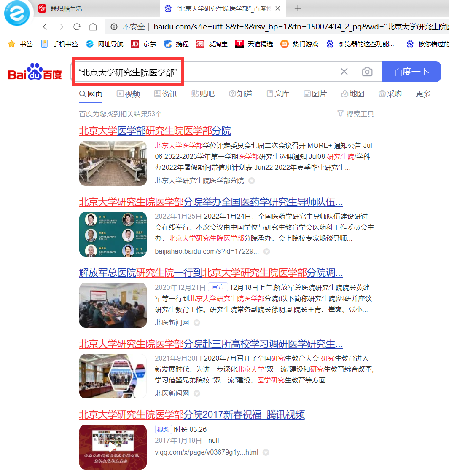Open result 解放军总医院研究生院一行

click(x=211, y=273)
